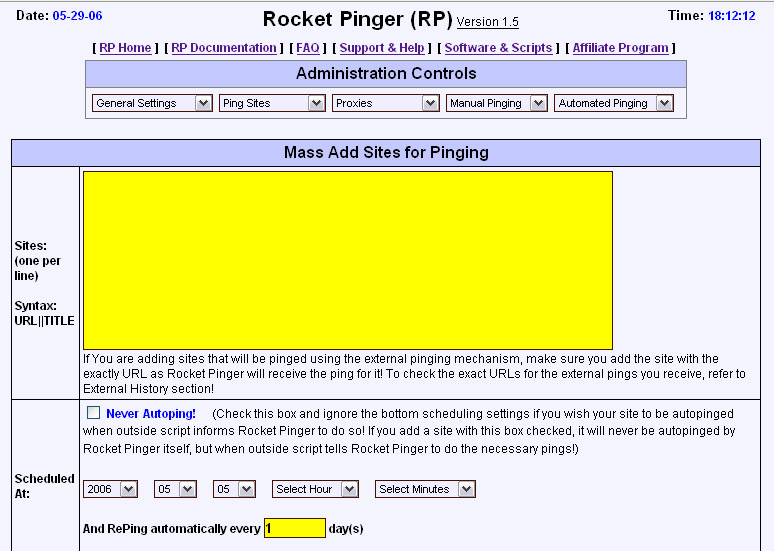Screen dimensions: 774x551
Task: Enable the Never Autoping checkbox
Action: tap(93, 413)
